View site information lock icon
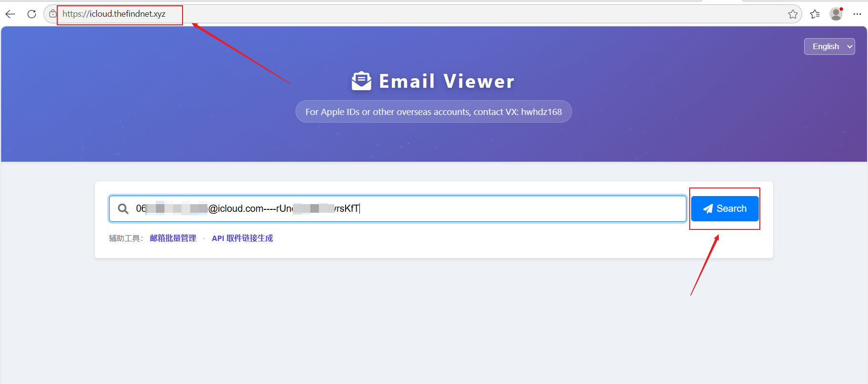The height and width of the screenshot is (384, 868). click(x=53, y=14)
